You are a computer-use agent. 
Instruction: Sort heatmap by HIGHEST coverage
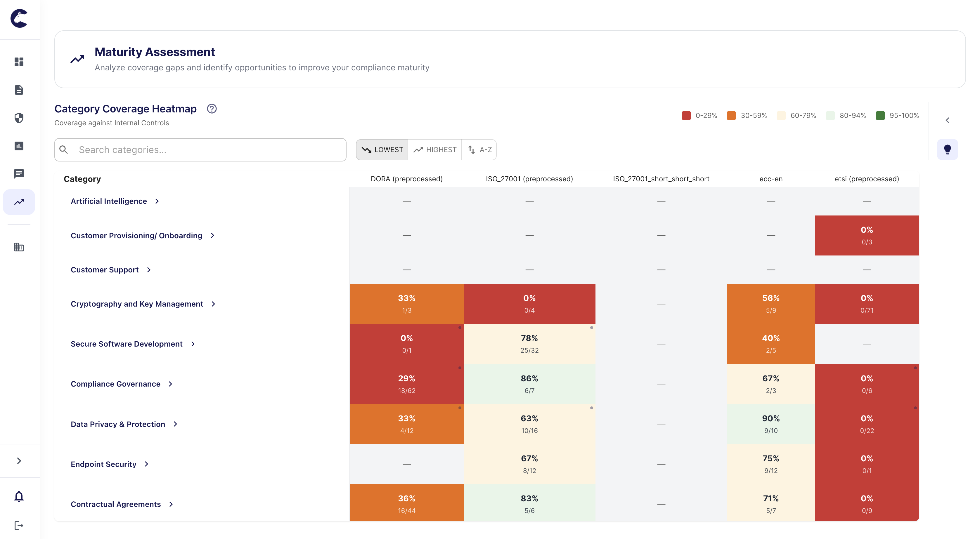pos(435,150)
